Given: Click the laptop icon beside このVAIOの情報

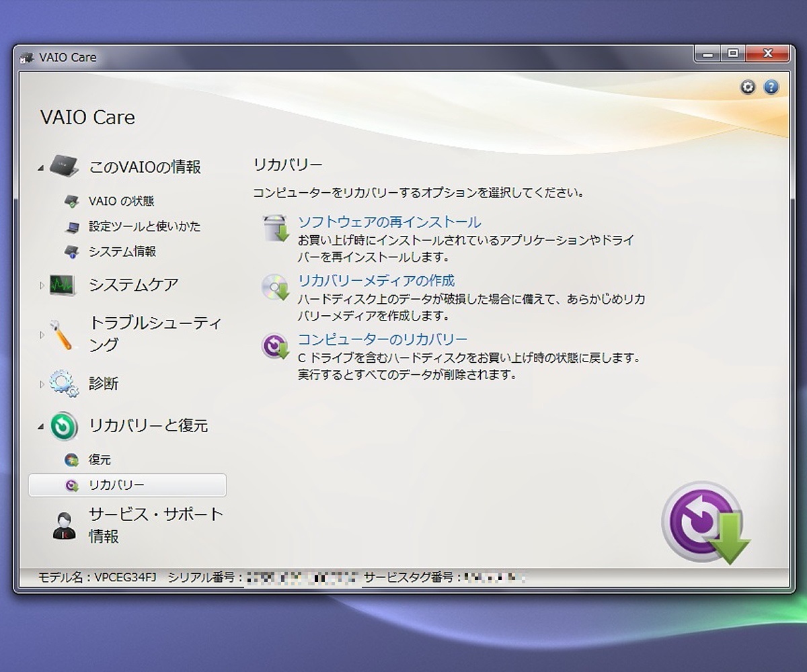Looking at the screenshot, I should point(64,165).
